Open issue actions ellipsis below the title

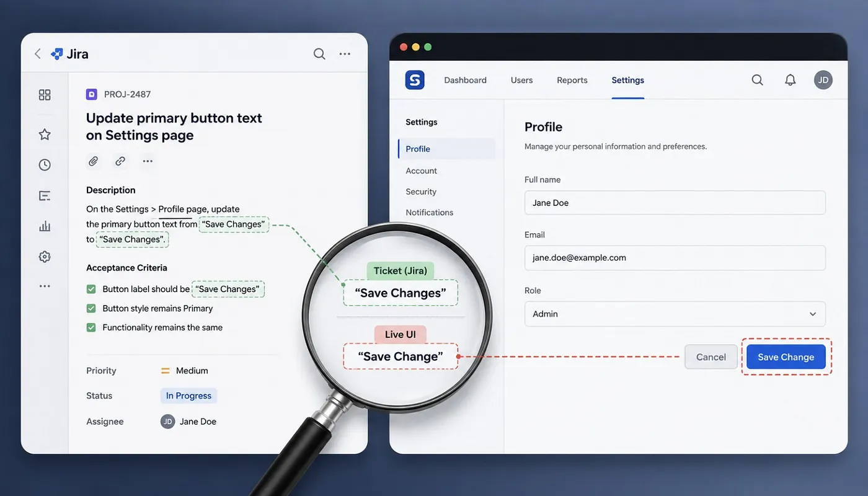click(x=148, y=161)
